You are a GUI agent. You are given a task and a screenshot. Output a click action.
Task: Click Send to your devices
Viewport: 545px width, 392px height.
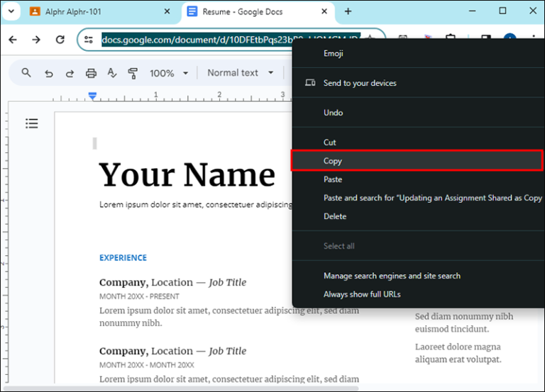click(x=360, y=83)
